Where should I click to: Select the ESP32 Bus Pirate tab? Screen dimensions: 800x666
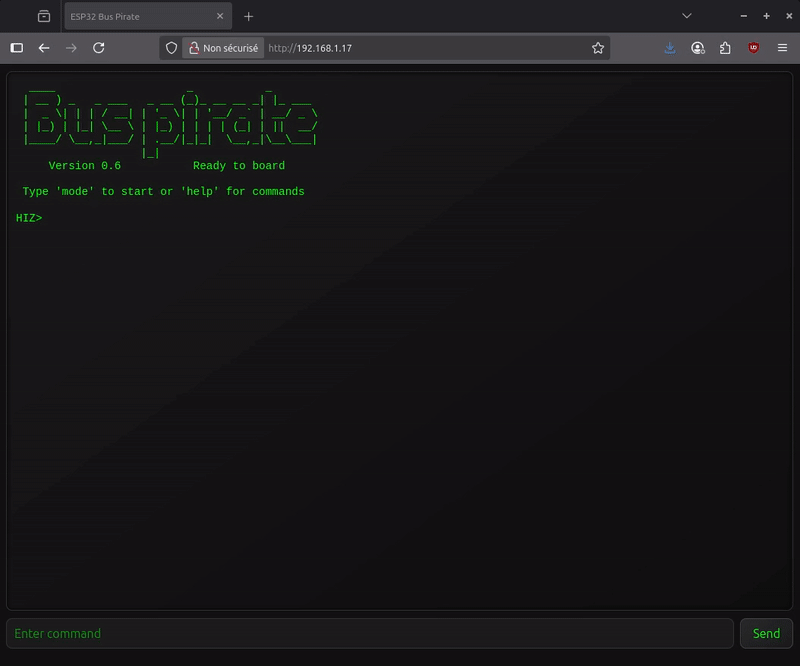[130, 17]
